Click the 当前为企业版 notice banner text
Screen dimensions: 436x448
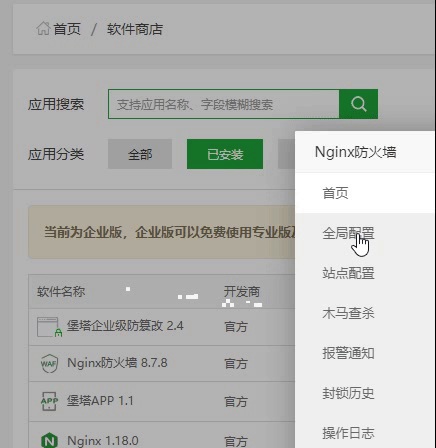tap(169, 232)
